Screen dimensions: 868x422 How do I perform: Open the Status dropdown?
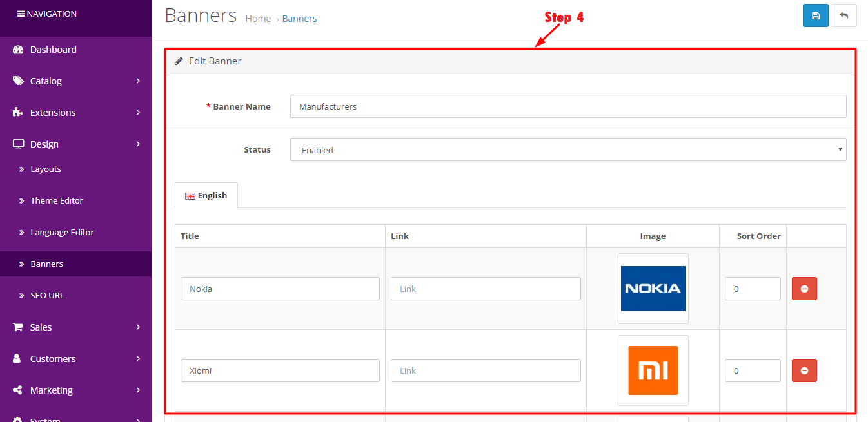click(x=568, y=149)
